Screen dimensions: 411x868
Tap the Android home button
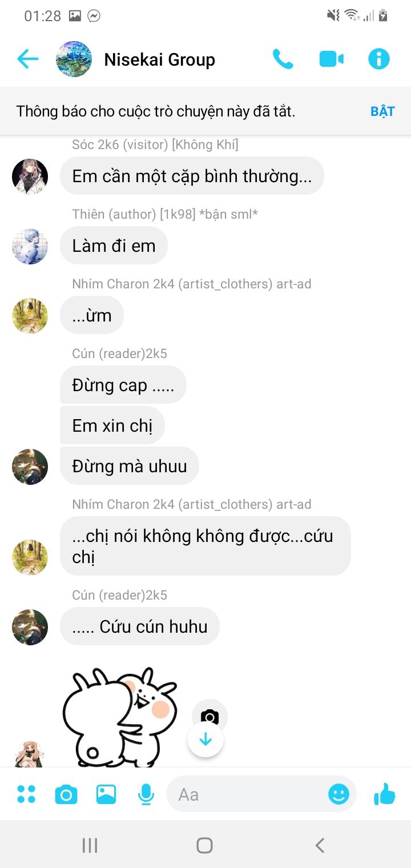coord(204,845)
